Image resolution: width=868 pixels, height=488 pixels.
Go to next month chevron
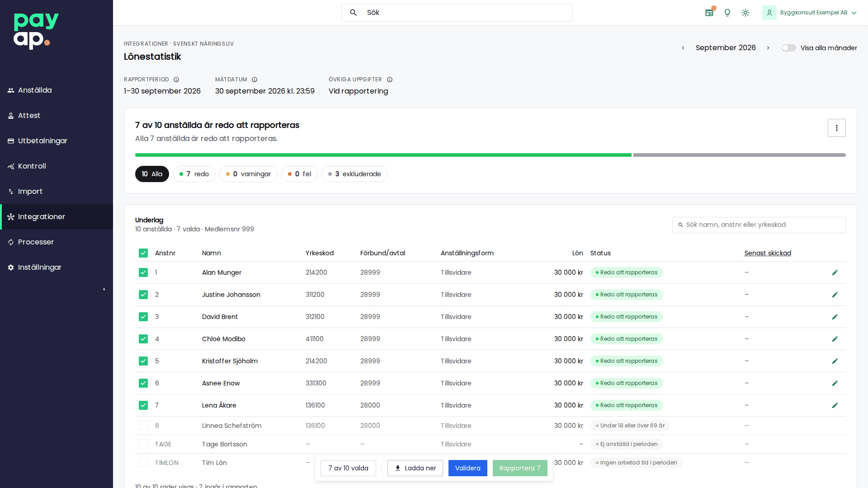coord(768,48)
